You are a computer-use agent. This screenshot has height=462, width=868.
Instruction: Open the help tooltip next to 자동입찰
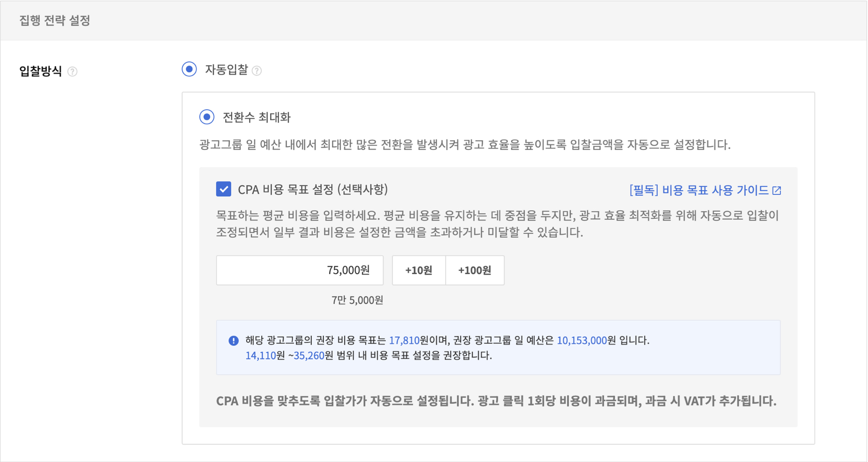(x=257, y=71)
